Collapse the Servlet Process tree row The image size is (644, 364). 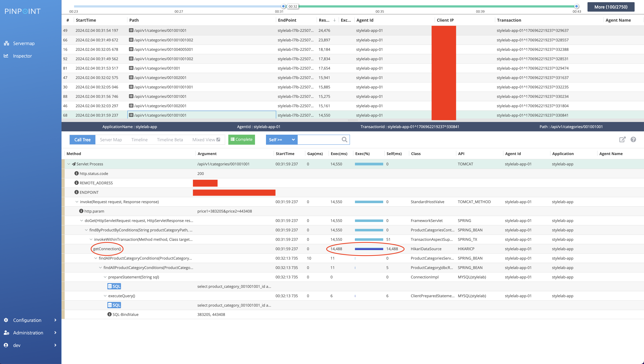(x=69, y=164)
